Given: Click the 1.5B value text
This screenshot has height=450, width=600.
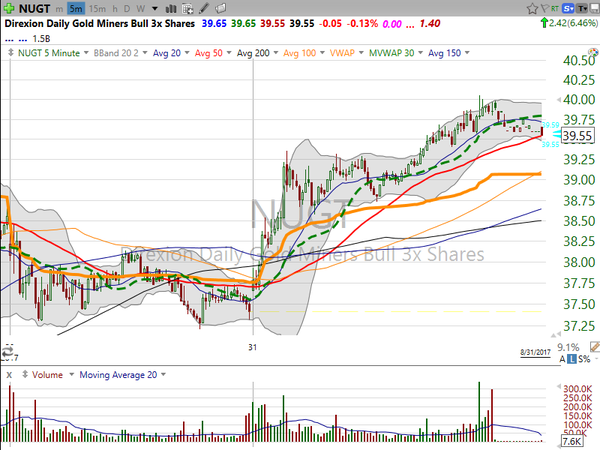Looking at the screenshot, I should tap(41, 39).
